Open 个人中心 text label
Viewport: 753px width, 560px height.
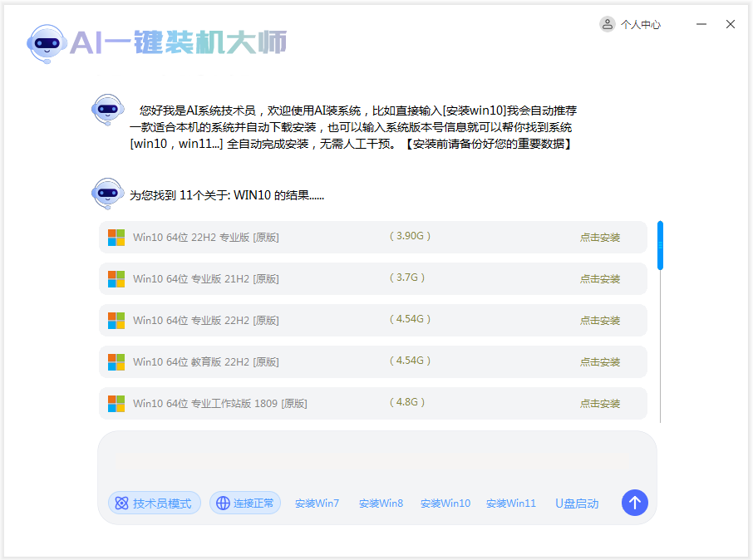(x=641, y=24)
